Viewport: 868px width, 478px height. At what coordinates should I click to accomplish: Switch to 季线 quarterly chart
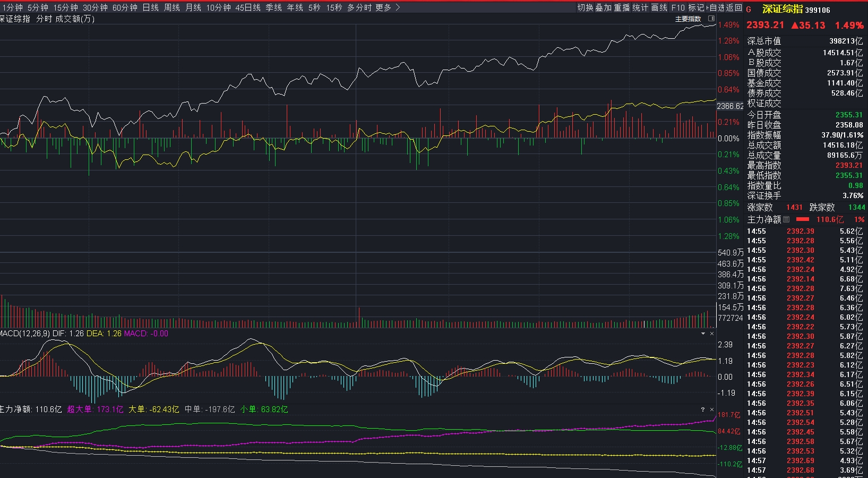(274, 7)
